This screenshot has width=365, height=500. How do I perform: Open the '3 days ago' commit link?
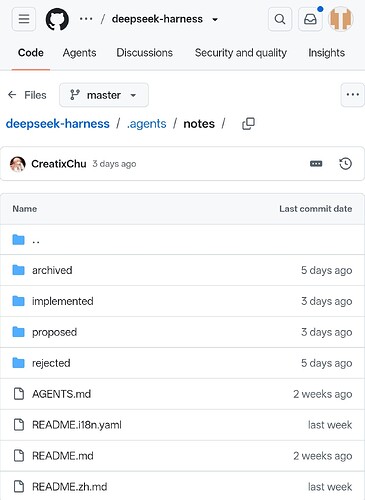114,164
